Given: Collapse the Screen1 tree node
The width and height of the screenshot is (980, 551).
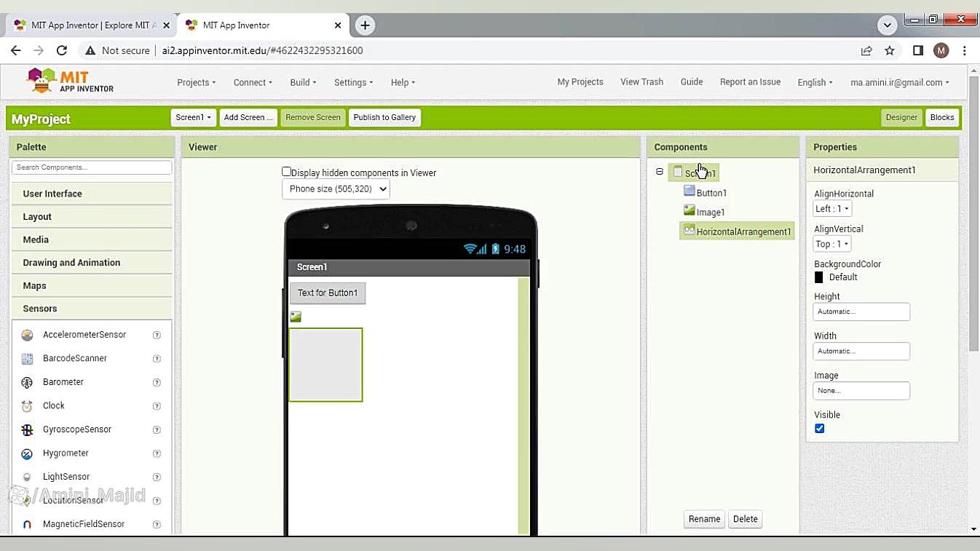Looking at the screenshot, I should (x=660, y=172).
